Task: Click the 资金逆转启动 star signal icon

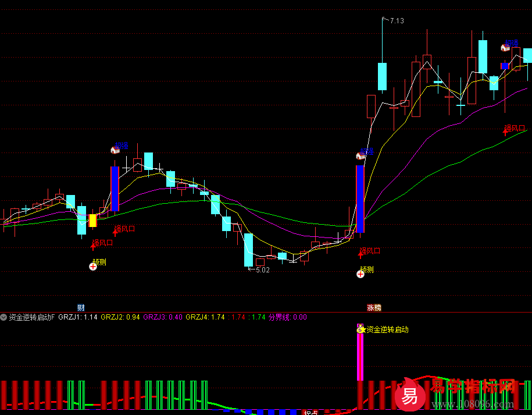Action: click(x=360, y=329)
